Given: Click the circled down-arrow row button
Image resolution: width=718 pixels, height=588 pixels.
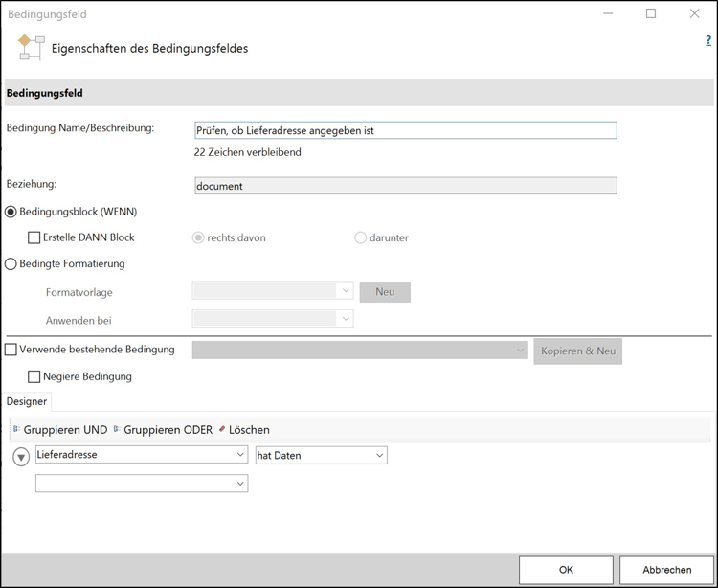Looking at the screenshot, I should coord(21,457).
